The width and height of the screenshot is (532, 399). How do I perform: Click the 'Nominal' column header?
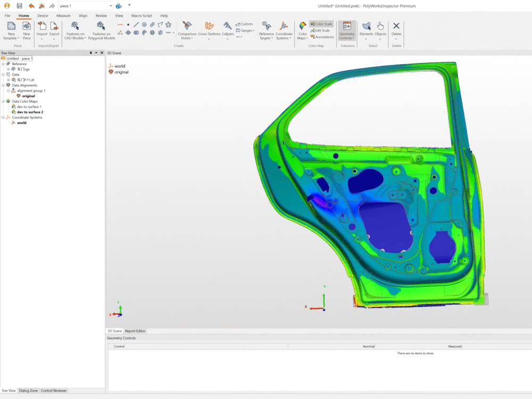coord(368,346)
